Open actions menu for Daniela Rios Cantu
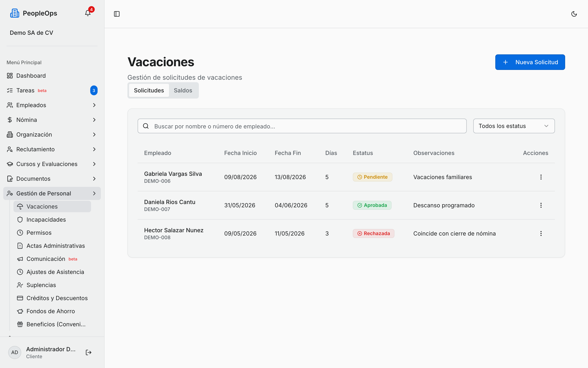The width and height of the screenshot is (588, 368). [x=541, y=205]
